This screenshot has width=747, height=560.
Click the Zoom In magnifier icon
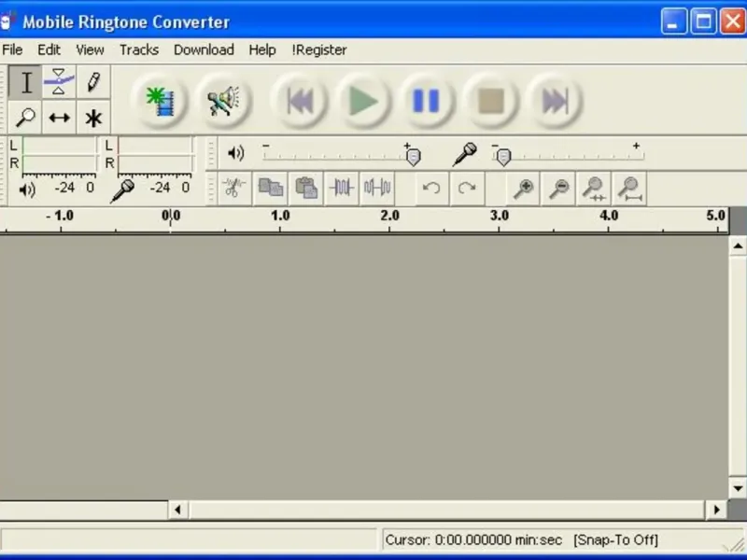click(523, 189)
